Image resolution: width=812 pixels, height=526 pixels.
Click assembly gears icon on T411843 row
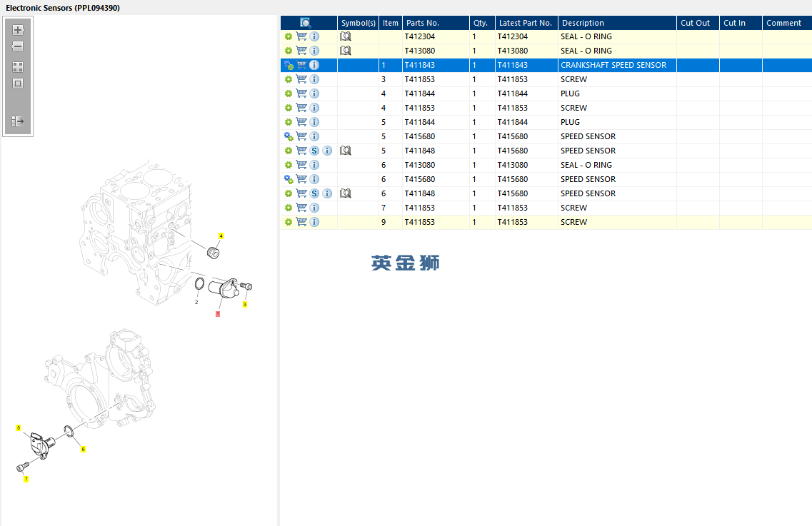tap(289, 65)
